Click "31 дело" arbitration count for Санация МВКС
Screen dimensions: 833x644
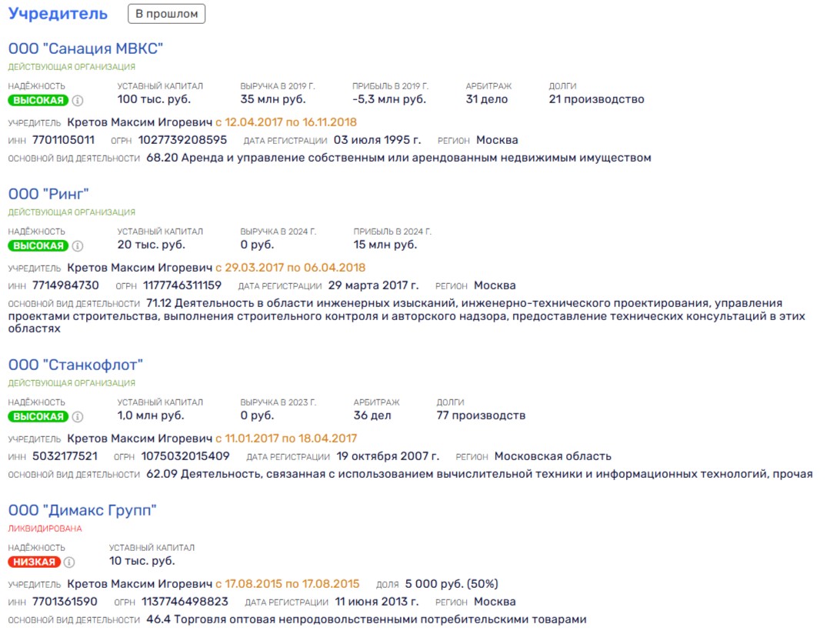487,99
